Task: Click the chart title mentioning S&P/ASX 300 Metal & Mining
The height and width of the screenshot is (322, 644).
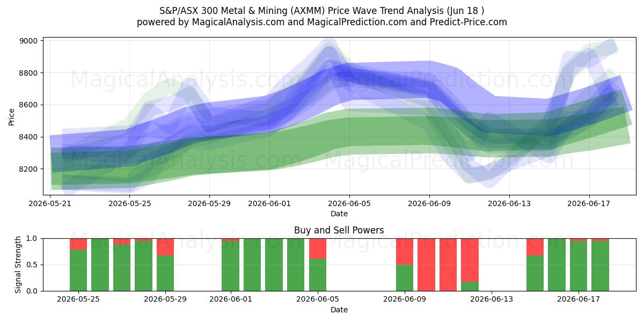Action: click(322, 11)
